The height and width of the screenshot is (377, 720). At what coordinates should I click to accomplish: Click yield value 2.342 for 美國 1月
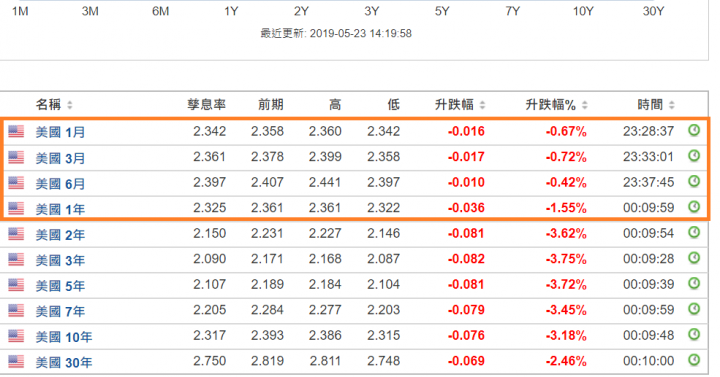click(209, 131)
